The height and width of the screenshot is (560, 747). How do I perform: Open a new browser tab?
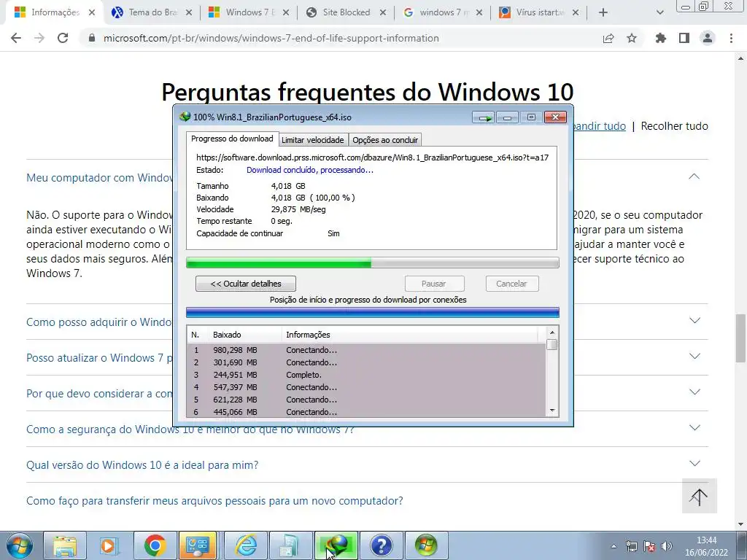coord(603,12)
